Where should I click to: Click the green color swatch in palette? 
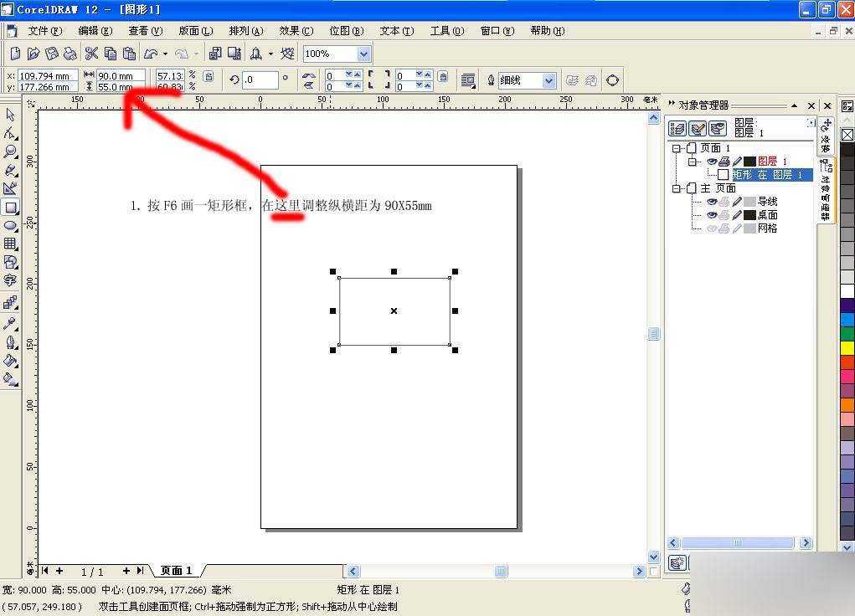(847, 333)
